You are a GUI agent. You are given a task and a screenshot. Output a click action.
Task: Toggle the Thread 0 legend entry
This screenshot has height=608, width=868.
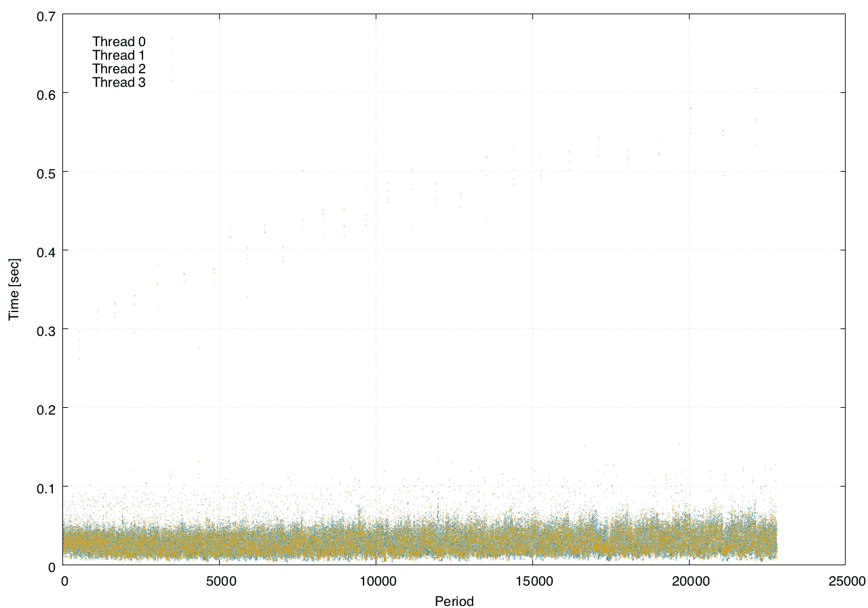pos(119,41)
